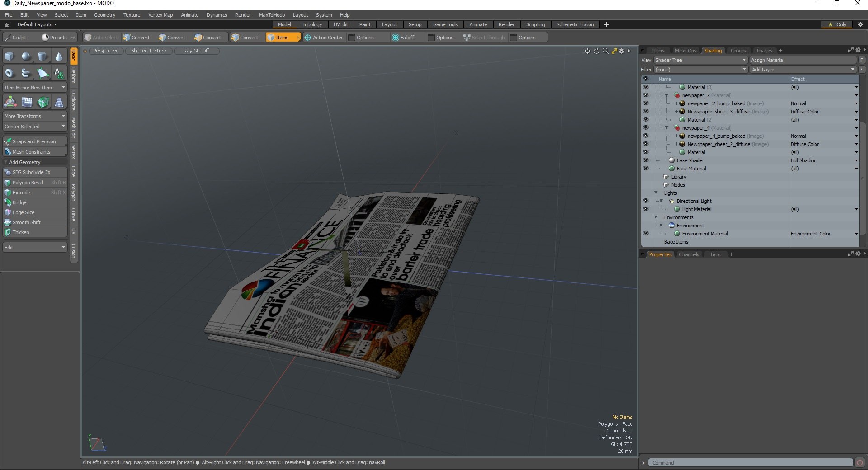Image resolution: width=868 pixels, height=470 pixels.
Task: Open the layout settings gear at top right
Action: pyautogui.click(x=860, y=24)
